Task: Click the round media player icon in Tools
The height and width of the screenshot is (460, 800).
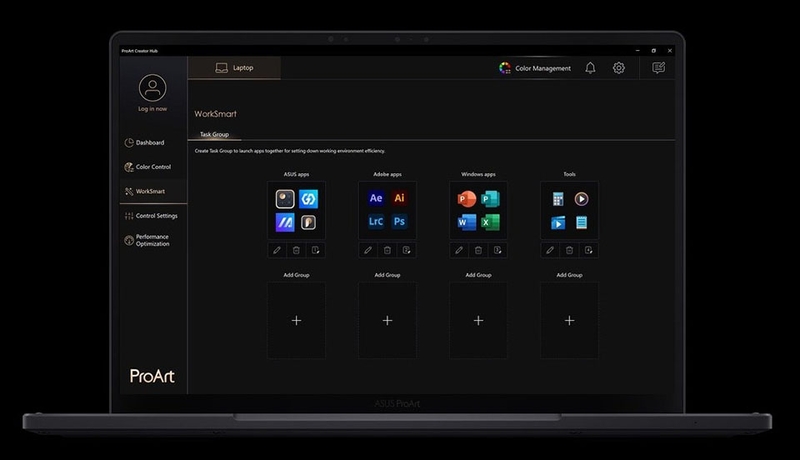Action: click(x=581, y=199)
